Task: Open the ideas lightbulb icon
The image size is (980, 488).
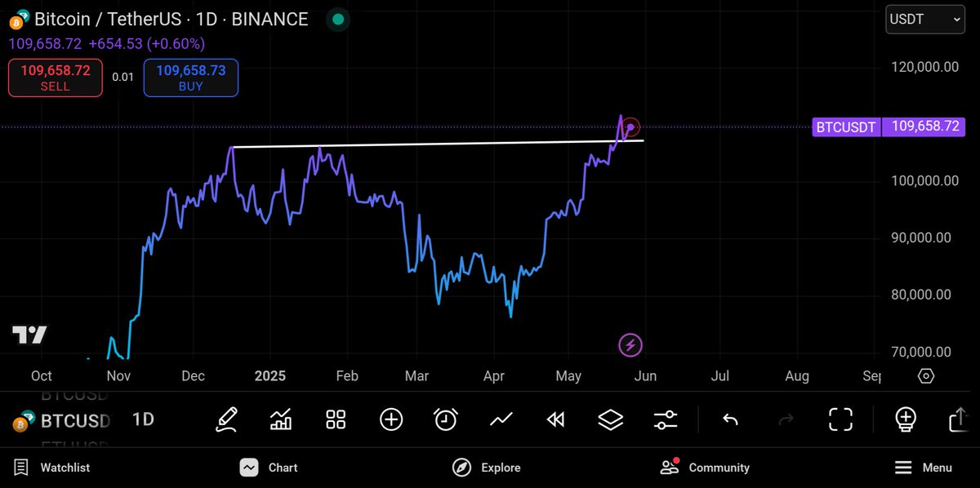Action: [905, 419]
